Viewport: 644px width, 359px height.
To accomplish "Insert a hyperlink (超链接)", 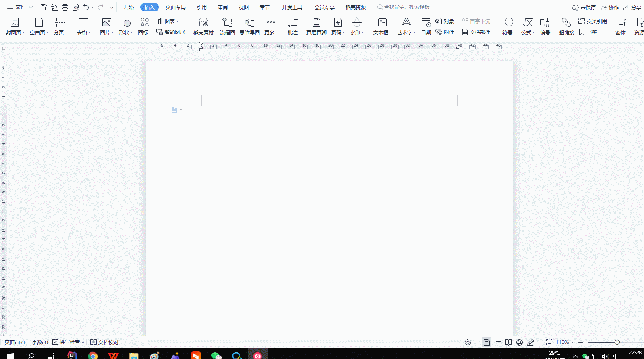I will tap(567, 26).
